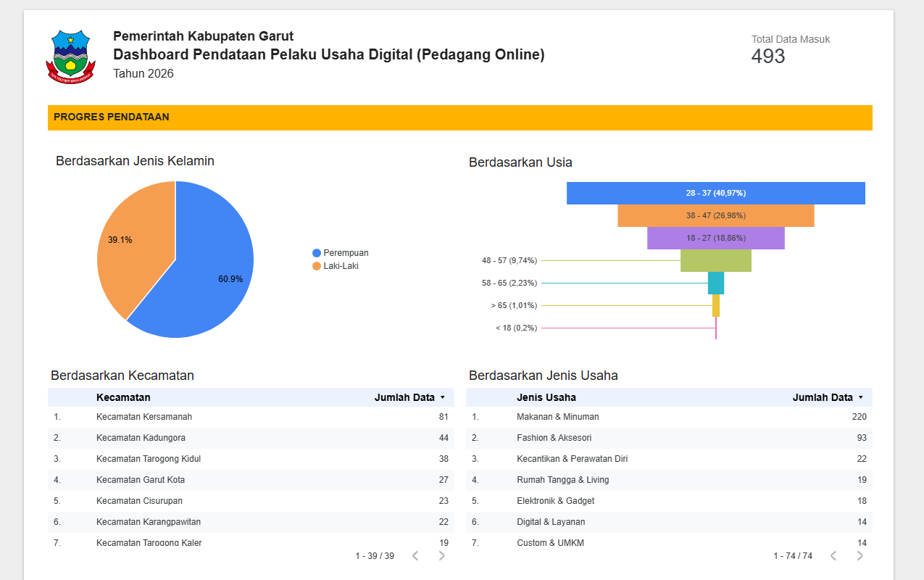Select the Perempuan legend label
The height and width of the screenshot is (580, 924).
click(x=346, y=253)
